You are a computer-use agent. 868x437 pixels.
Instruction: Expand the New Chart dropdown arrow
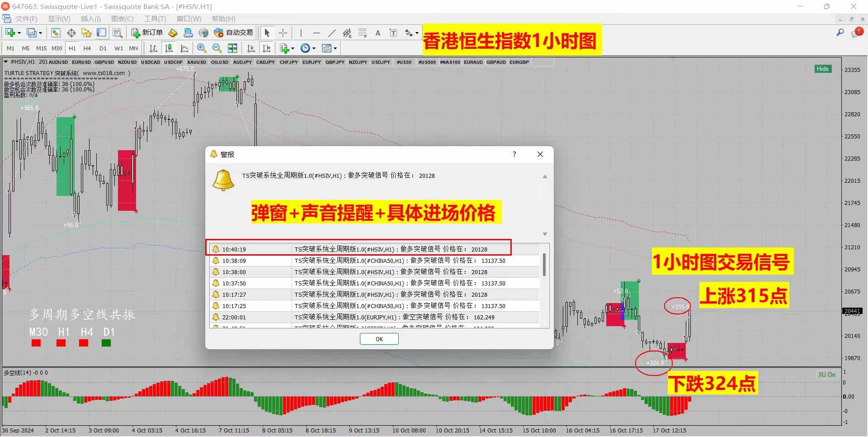point(19,33)
